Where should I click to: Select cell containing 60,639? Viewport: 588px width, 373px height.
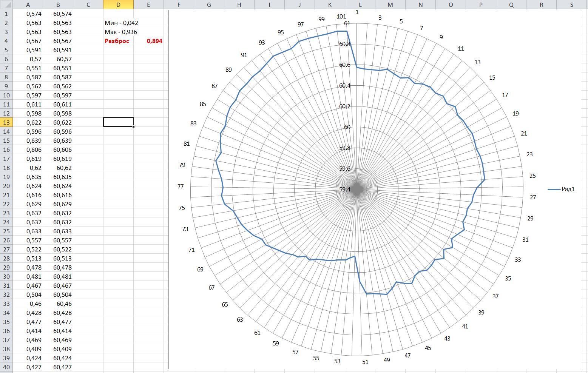coord(58,140)
